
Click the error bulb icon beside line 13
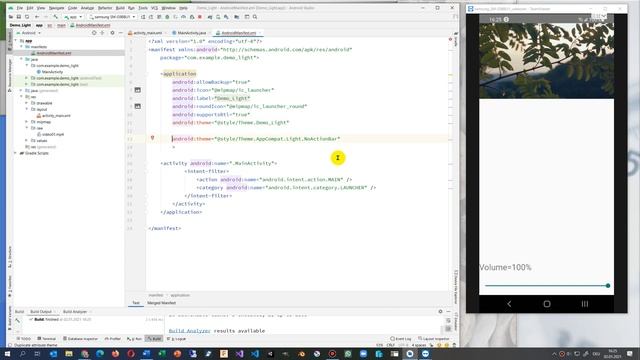click(x=153, y=138)
